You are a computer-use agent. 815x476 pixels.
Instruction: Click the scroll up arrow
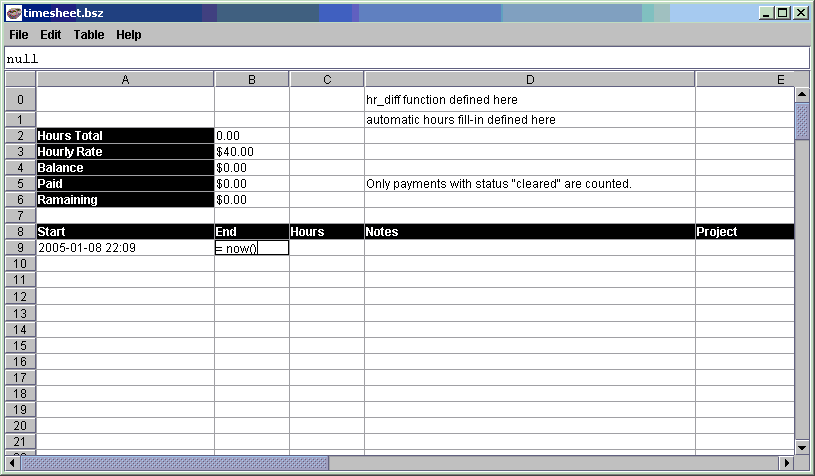pyautogui.click(x=802, y=94)
